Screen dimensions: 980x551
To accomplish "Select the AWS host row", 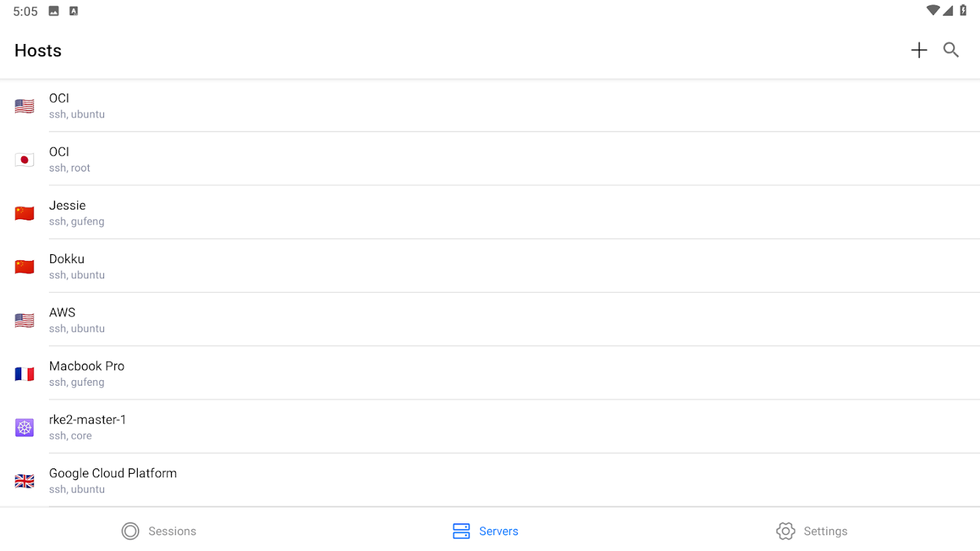I will pos(276,320).
